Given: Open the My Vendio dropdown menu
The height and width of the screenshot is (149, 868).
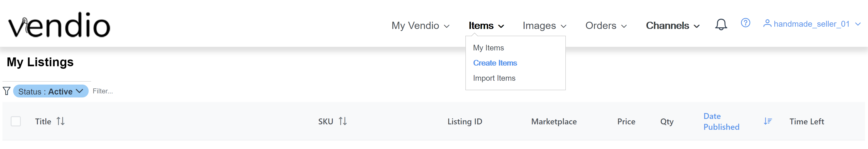Looking at the screenshot, I should point(420,26).
